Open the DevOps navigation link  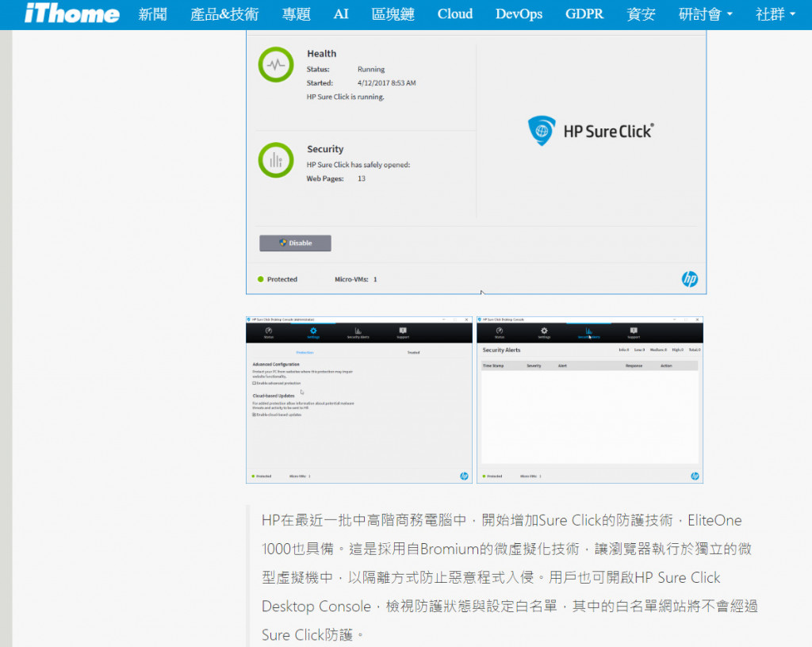point(519,14)
